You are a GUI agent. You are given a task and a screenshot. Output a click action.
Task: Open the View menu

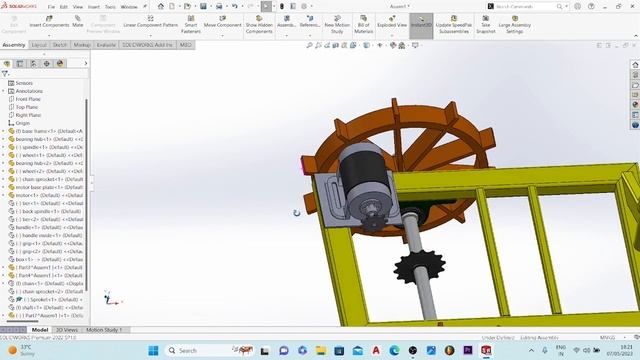point(78,7)
